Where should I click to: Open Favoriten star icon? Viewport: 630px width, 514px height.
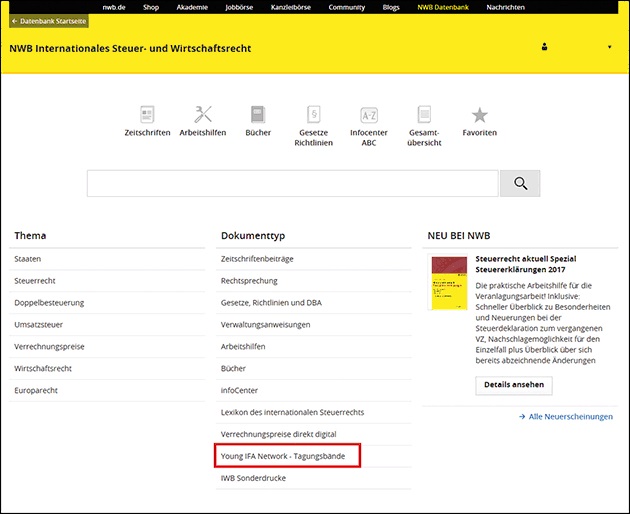(x=479, y=114)
